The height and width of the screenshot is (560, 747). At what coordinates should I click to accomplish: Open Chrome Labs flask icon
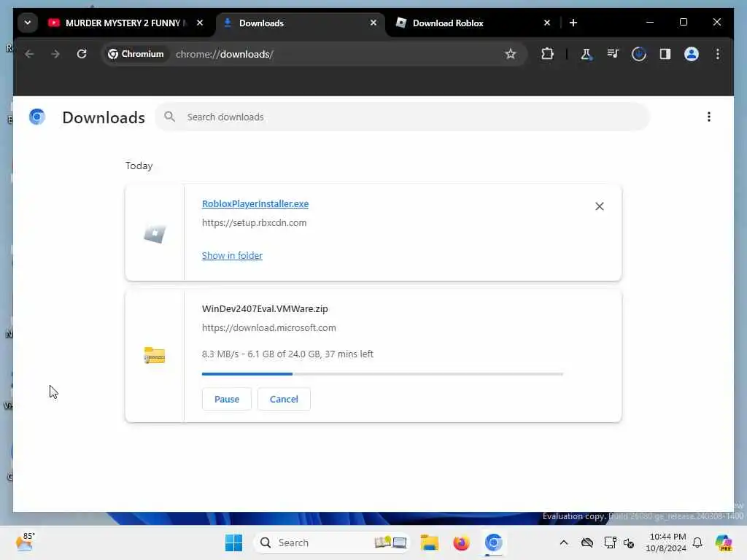pos(587,54)
